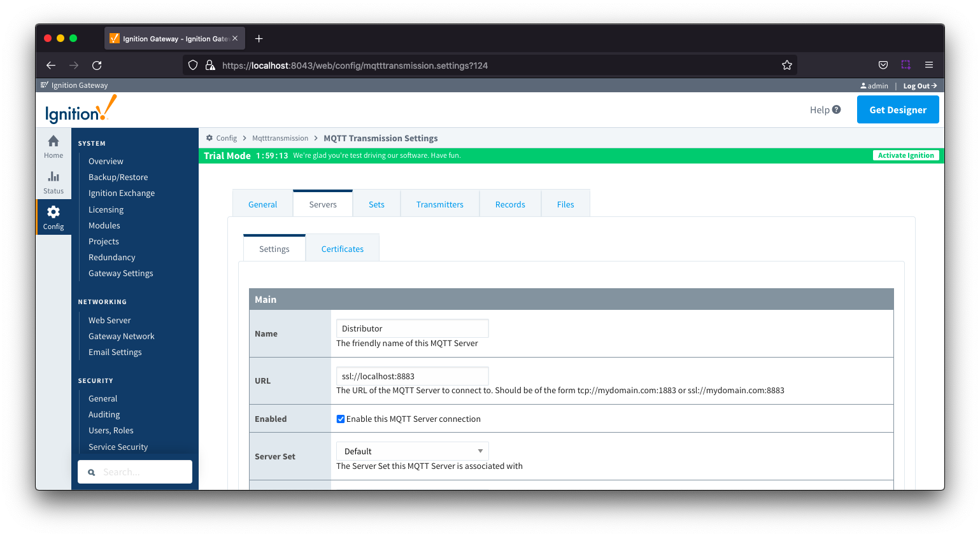Open Projects in sidebar
The image size is (980, 537).
click(x=104, y=241)
